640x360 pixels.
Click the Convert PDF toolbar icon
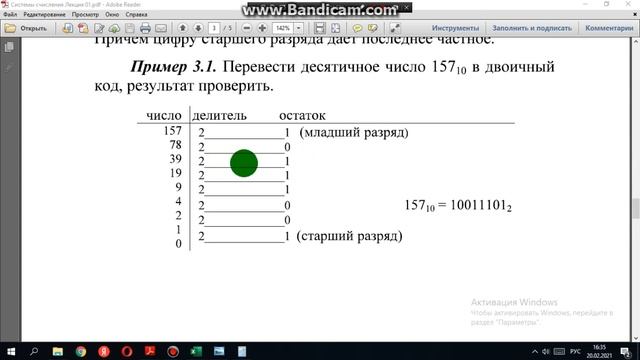(x=83, y=28)
